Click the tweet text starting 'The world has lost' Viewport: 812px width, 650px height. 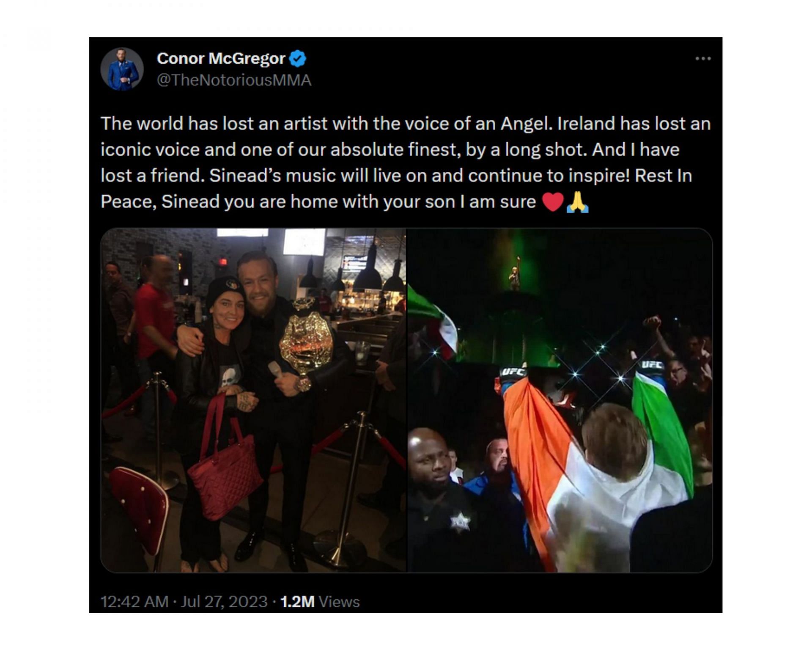pos(405,162)
